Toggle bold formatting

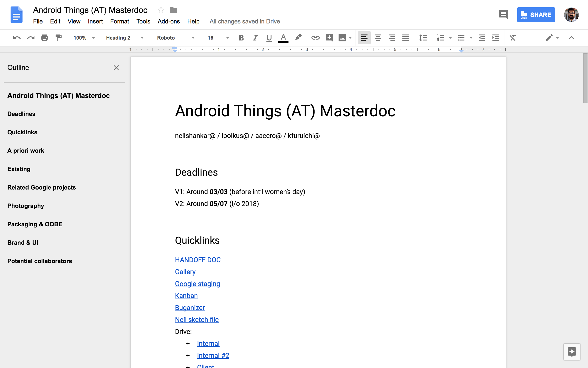click(x=241, y=38)
